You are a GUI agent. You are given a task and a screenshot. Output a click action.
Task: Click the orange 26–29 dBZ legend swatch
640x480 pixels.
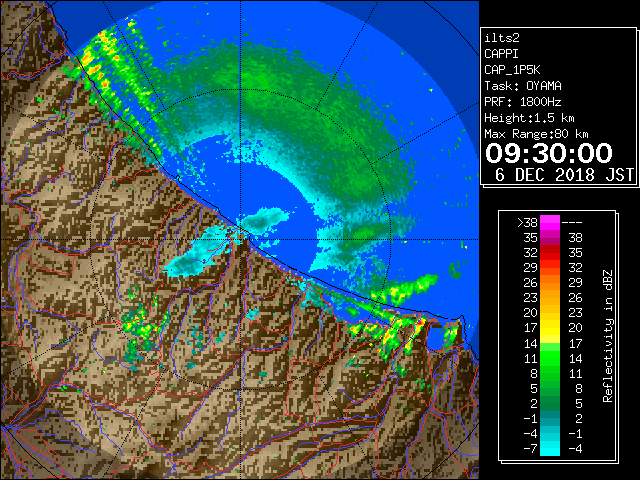(550, 282)
